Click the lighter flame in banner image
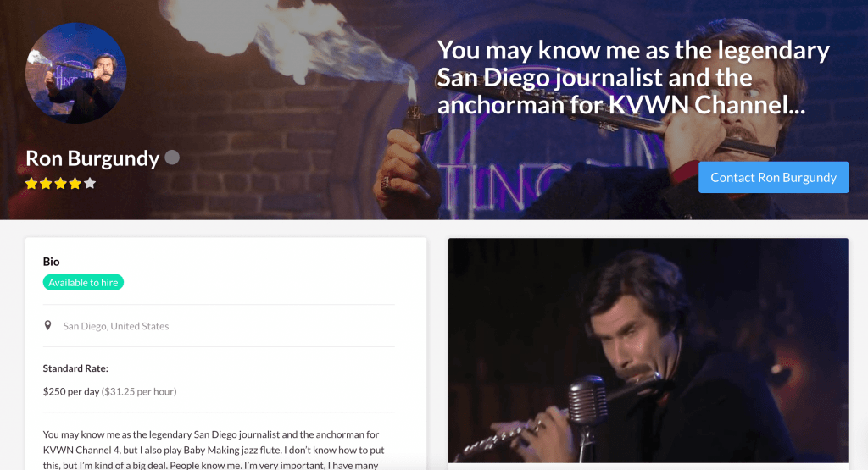868x470 pixels. (x=411, y=90)
